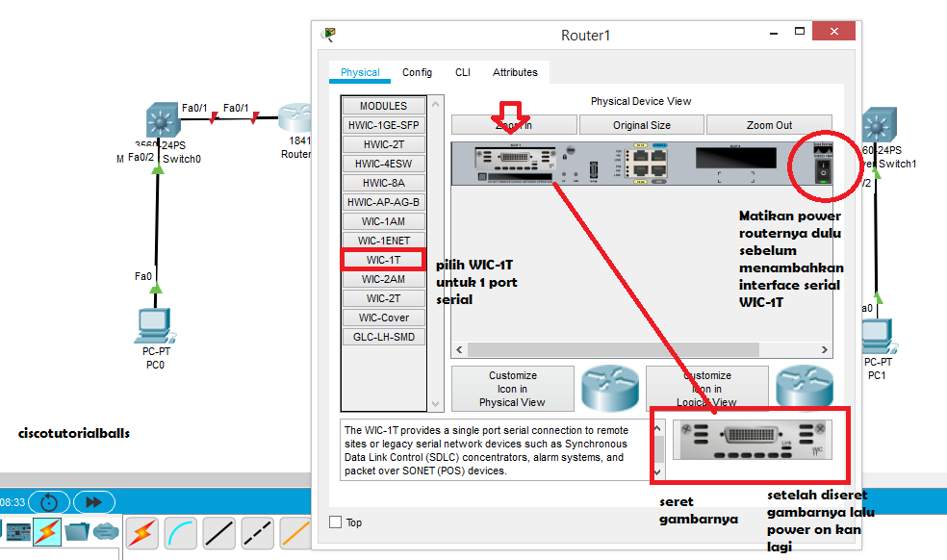Open the Attributes tab
The width and height of the screenshot is (947, 560).
[x=515, y=71]
